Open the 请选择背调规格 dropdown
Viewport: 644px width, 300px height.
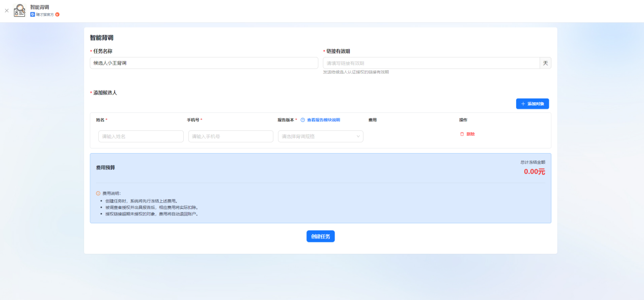coord(317,136)
